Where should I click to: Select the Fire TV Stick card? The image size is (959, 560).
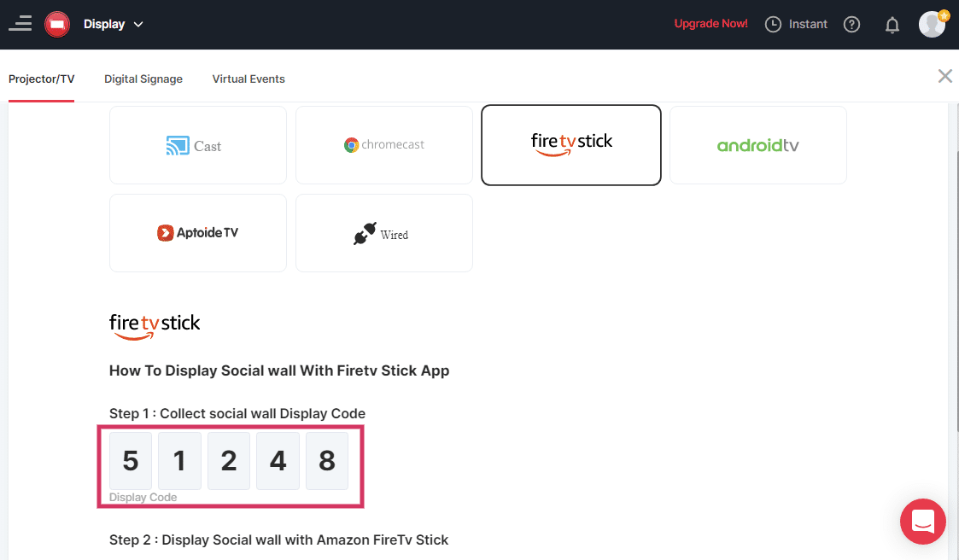[571, 145]
